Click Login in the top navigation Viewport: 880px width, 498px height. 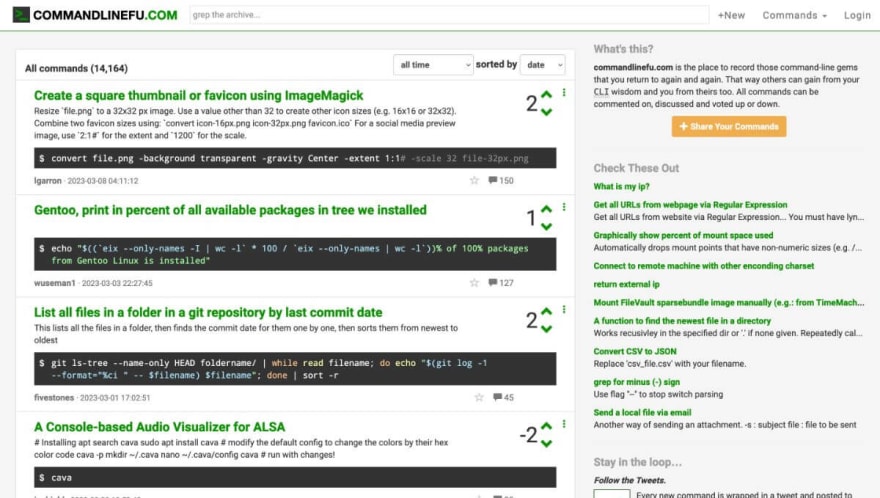tap(857, 15)
